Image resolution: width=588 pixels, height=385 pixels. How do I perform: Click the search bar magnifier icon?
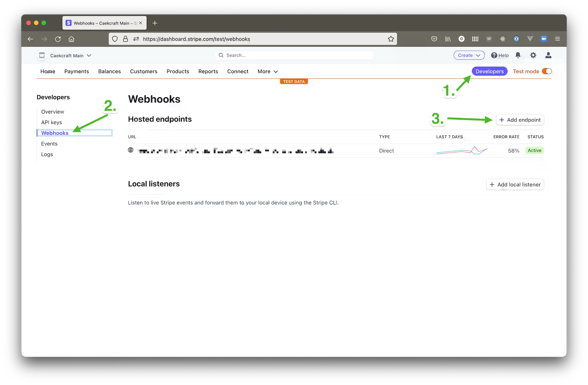[221, 55]
